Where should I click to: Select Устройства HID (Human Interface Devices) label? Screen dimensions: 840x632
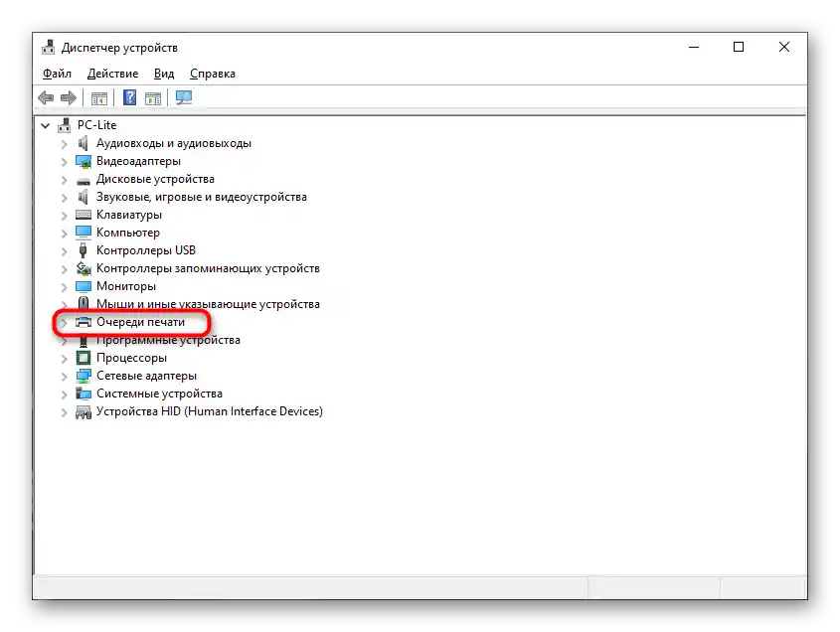[210, 411]
